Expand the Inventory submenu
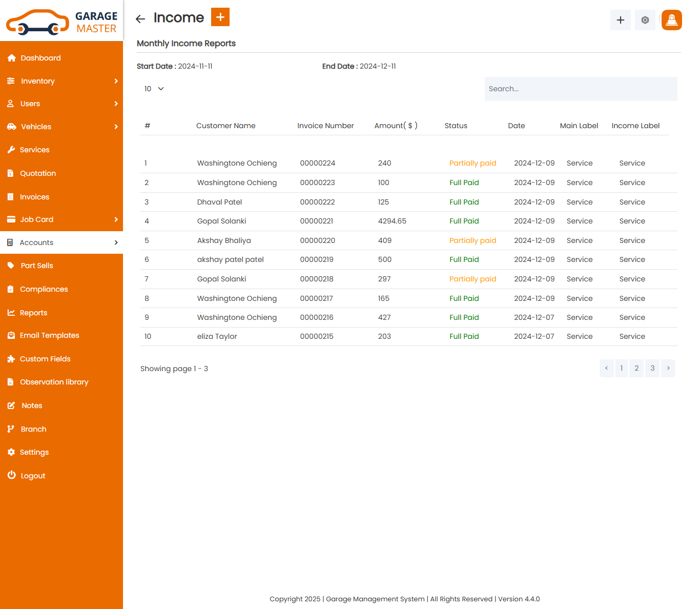700x609 pixels. click(x=116, y=81)
